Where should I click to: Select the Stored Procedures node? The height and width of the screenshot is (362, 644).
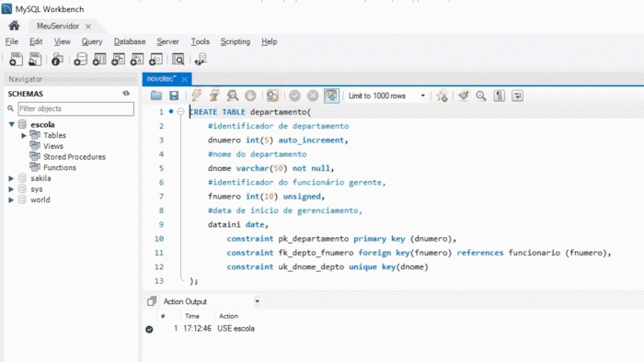pos(75,156)
